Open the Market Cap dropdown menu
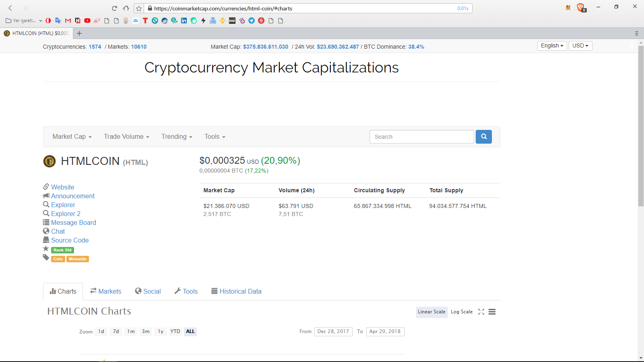Viewport: 644px width, 362px height. point(72,137)
